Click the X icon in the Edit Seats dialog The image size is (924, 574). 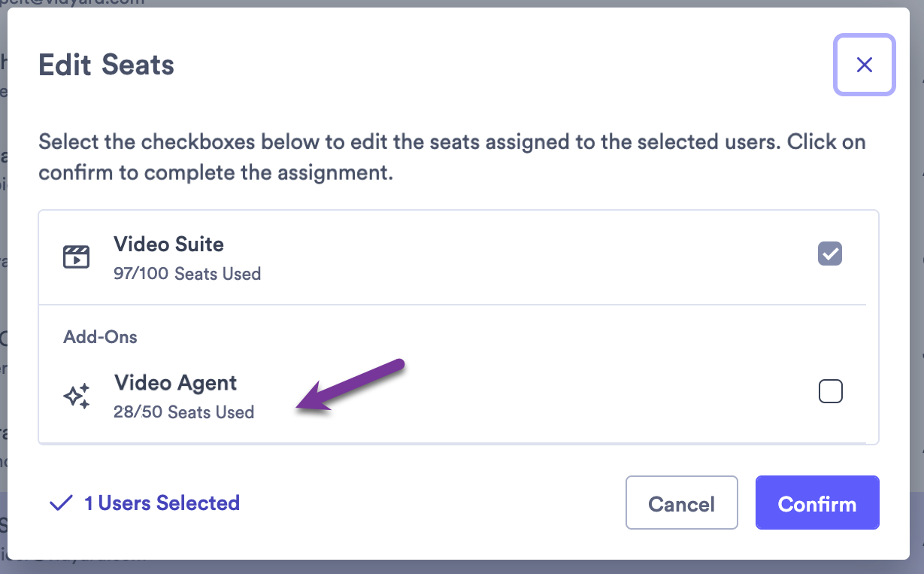864,65
